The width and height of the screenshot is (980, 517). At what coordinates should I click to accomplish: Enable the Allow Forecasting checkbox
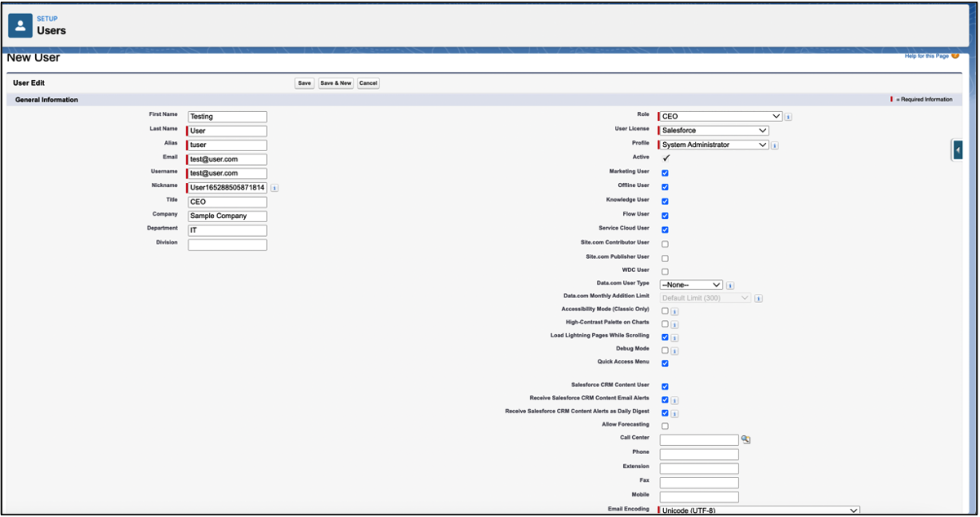click(x=665, y=426)
